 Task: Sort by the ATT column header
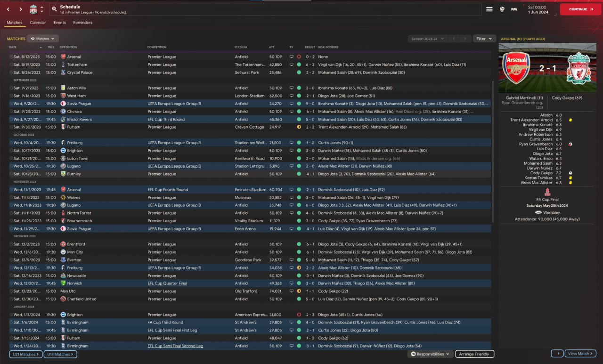[x=271, y=47]
